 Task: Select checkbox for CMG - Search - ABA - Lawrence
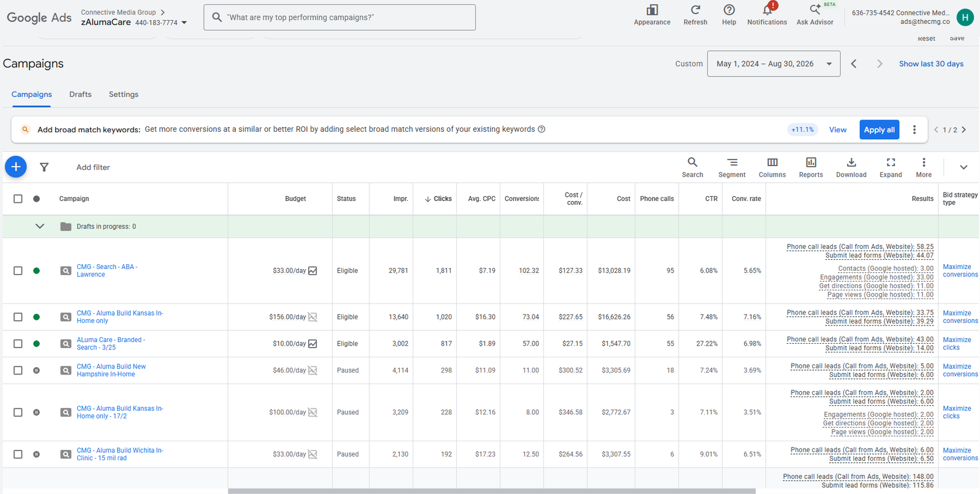click(18, 270)
